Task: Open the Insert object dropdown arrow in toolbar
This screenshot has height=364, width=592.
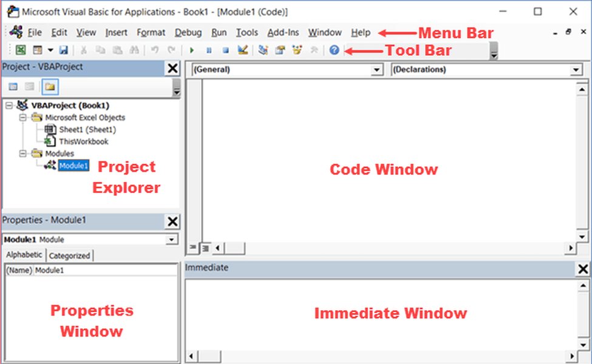Action: (x=50, y=50)
